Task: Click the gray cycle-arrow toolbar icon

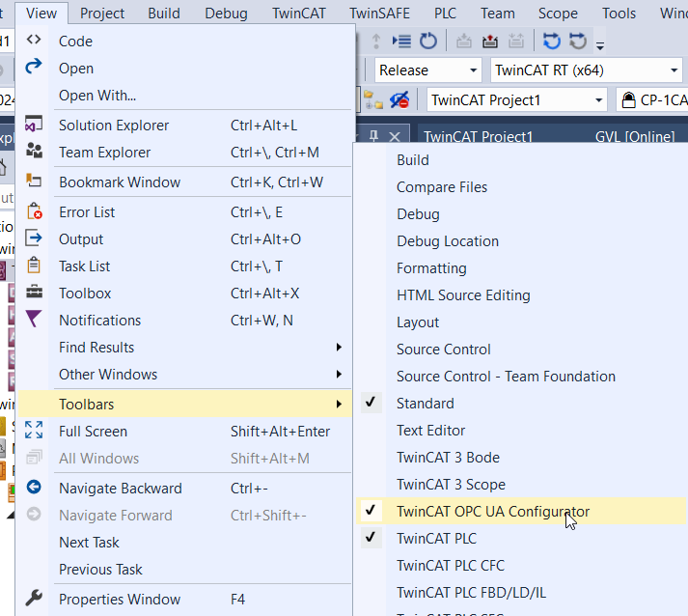Action: pos(578,41)
